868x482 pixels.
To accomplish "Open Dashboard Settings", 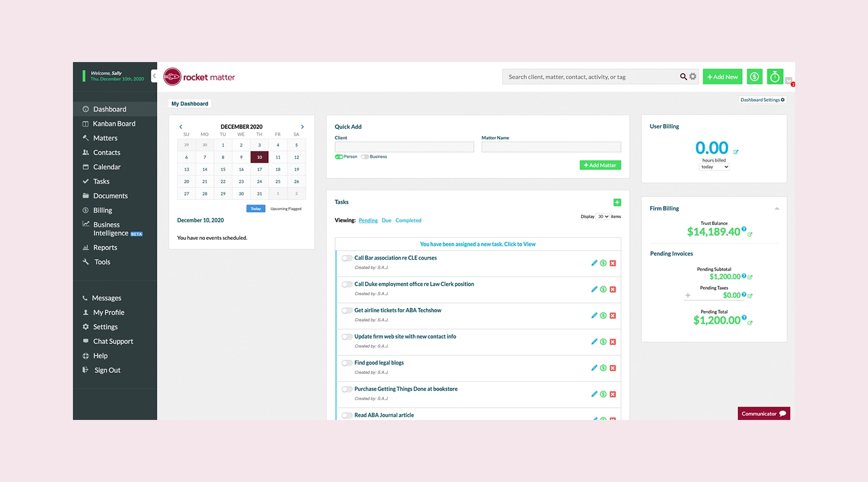I will click(x=763, y=100).
